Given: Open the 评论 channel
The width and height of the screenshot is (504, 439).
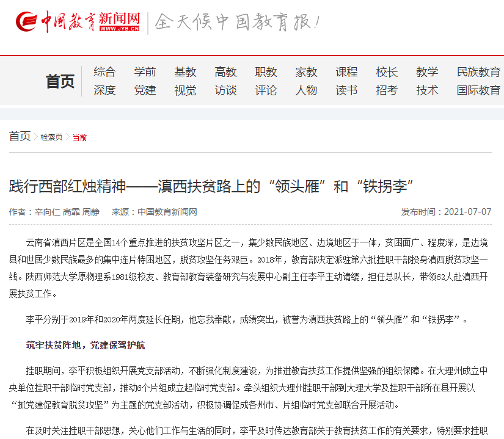Looking at the screenshot, I should pyautogui.click(x=266, y=89).
